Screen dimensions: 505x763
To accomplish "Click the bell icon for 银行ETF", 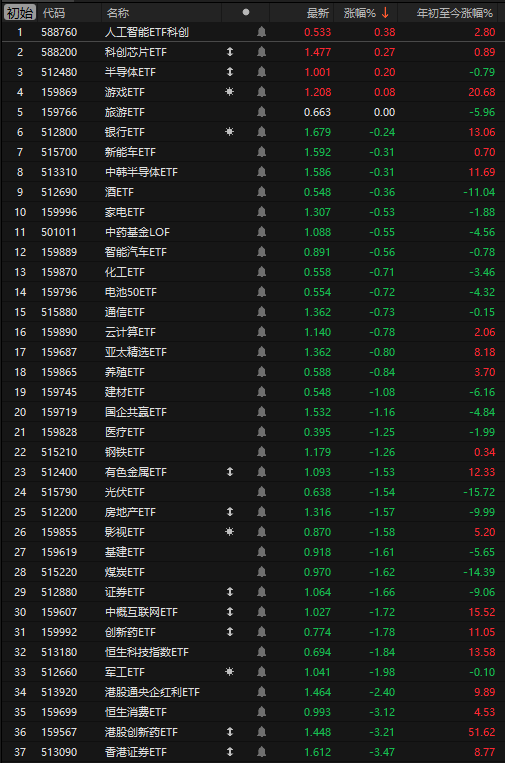I will click(261, 132).
